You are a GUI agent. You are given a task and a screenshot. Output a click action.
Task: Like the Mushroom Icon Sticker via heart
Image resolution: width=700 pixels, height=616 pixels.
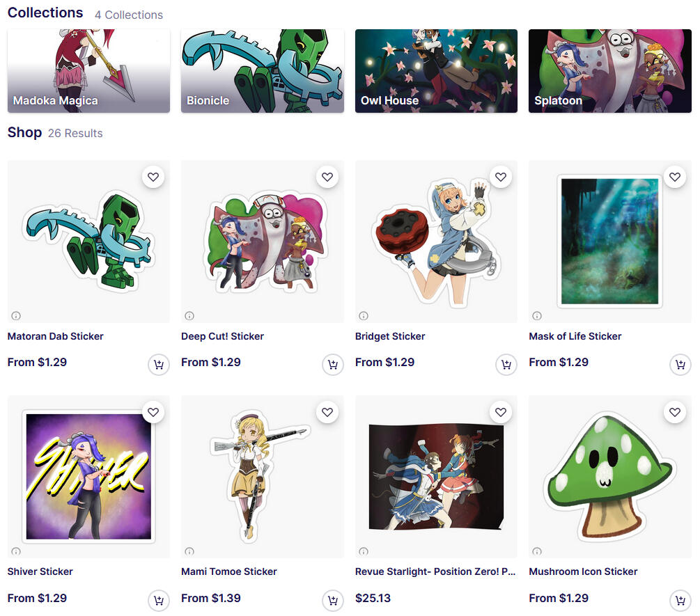click(x=674, y=412)
